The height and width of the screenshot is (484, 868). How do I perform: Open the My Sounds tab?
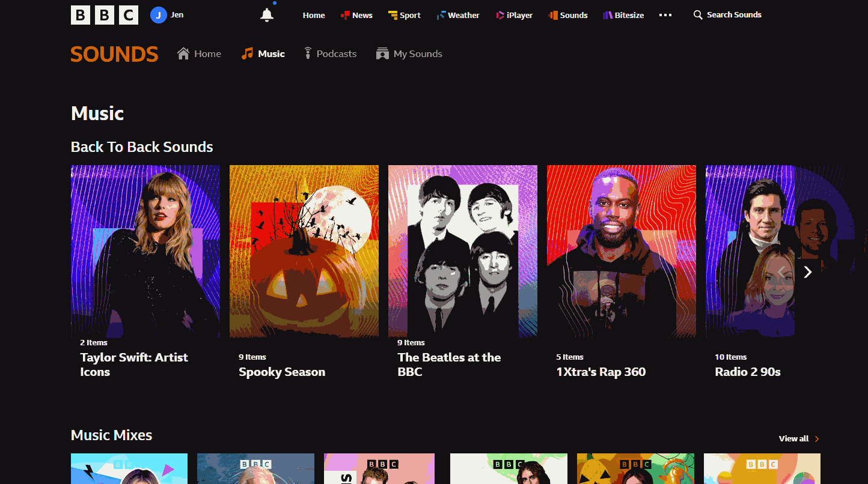click(409, 53)
